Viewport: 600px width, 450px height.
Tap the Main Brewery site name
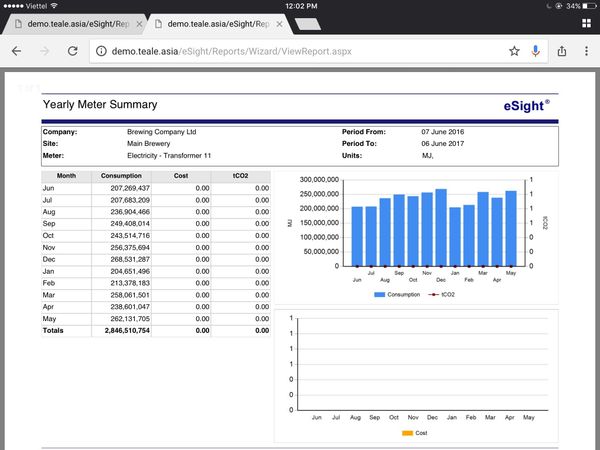pos(148,143)
